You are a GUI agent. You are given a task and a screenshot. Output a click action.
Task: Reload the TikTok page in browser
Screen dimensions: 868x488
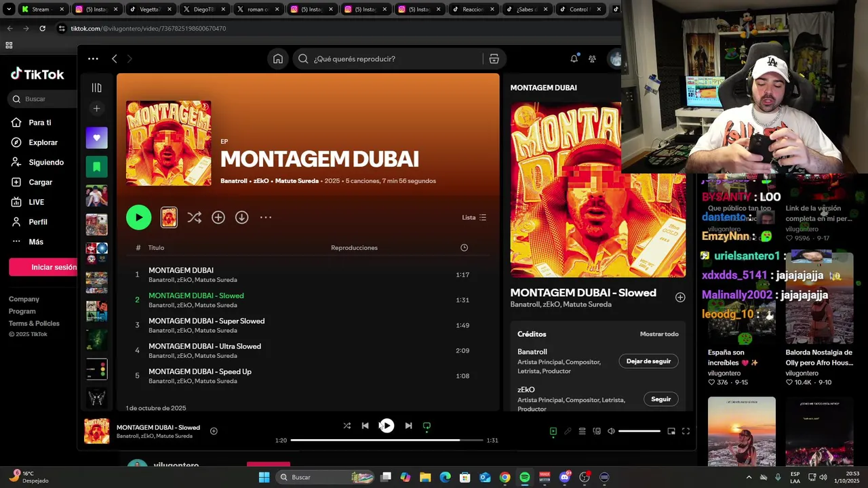click(x=42, y=28)
